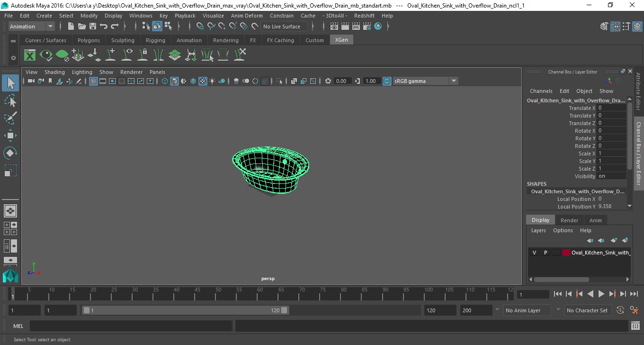
Task: Click XGen guide lock icon
Action: [x=143, y=55]
